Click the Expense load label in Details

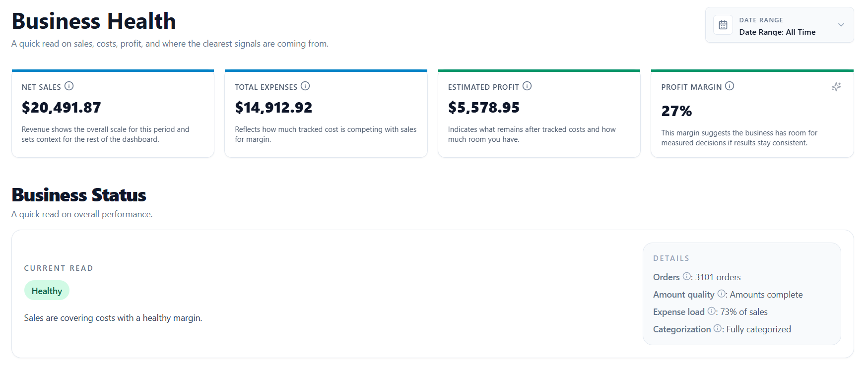click(679, 312)
